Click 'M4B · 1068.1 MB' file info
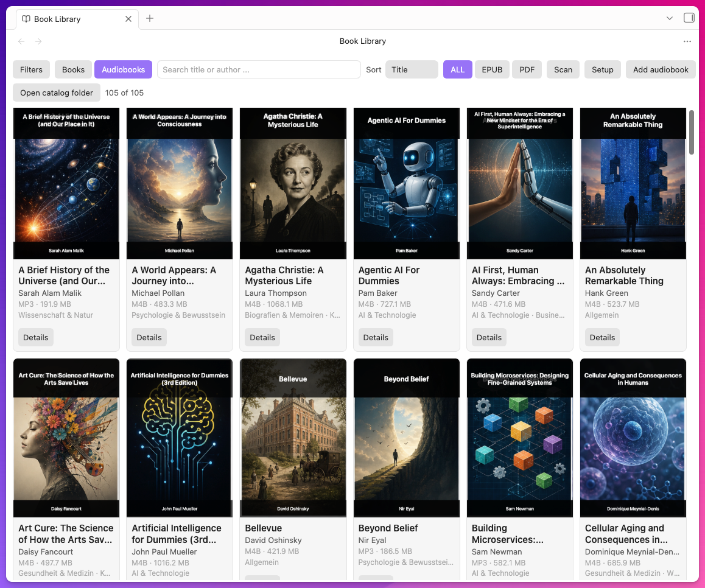 (274, 304)
